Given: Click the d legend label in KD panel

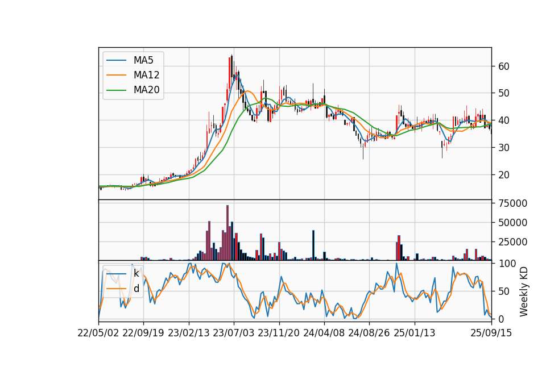Looking at the screenshot, I should pyautogui.click(x=136, y=289).
